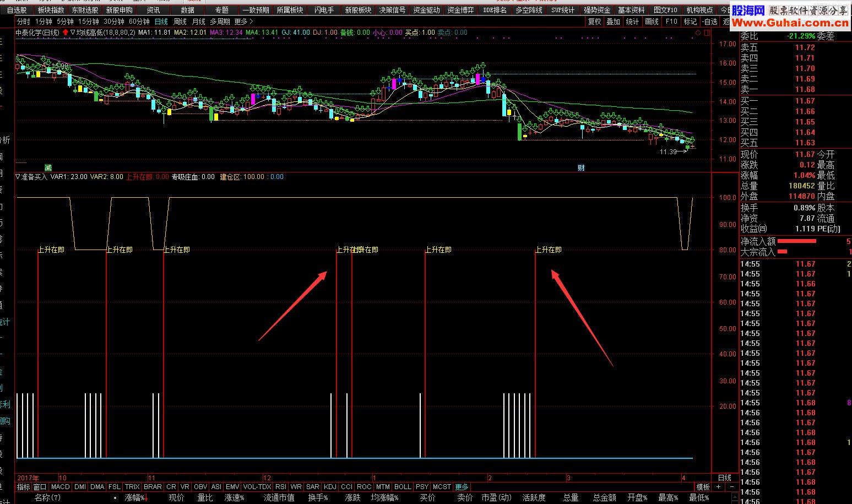
Task: Open the 自选股 tab
Action: (x=17, y=10)
